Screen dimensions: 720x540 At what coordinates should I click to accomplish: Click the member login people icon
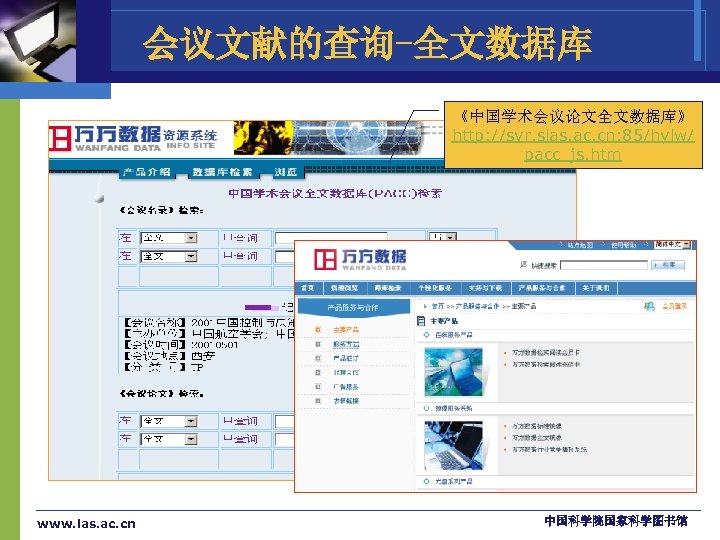(x=649, y=306)
